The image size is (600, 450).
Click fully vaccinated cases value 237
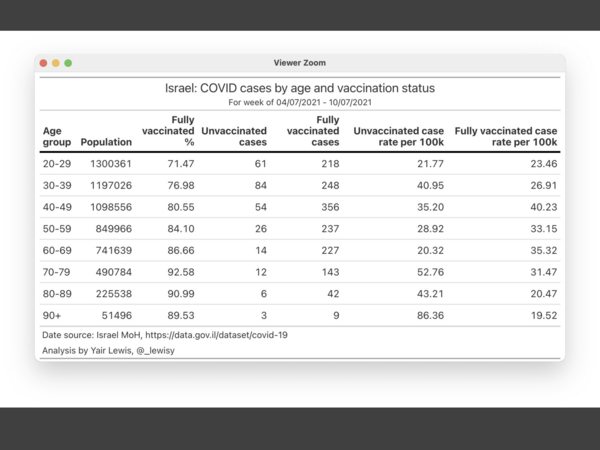pos(330,229)
